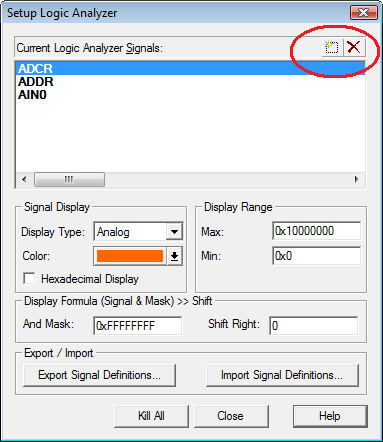Click Export Signal Definitions button
The image size is (383, 442).
(x=99, y=375)
